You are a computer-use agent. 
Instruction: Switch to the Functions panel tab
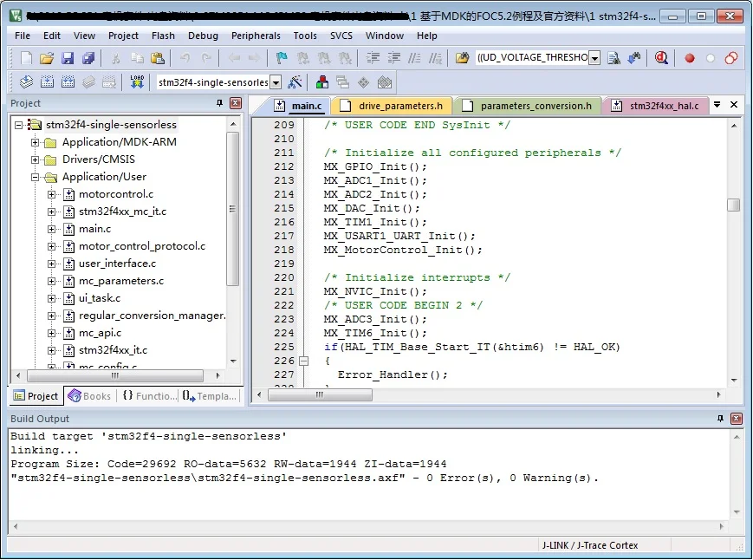click(x=149, y=396)
